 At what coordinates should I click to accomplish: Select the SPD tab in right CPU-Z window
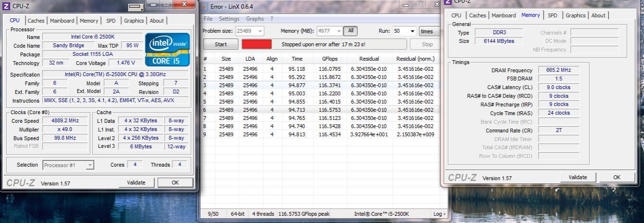(x=553, y=15)
